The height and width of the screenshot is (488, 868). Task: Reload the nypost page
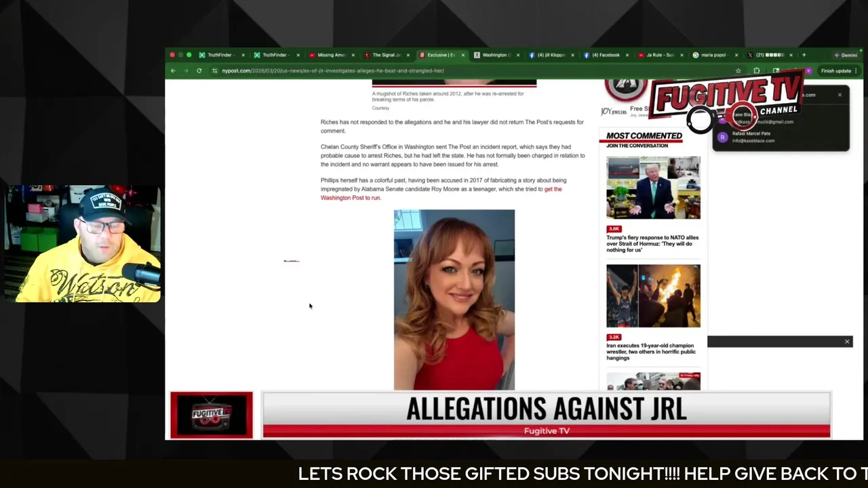[x=199, y=70]
